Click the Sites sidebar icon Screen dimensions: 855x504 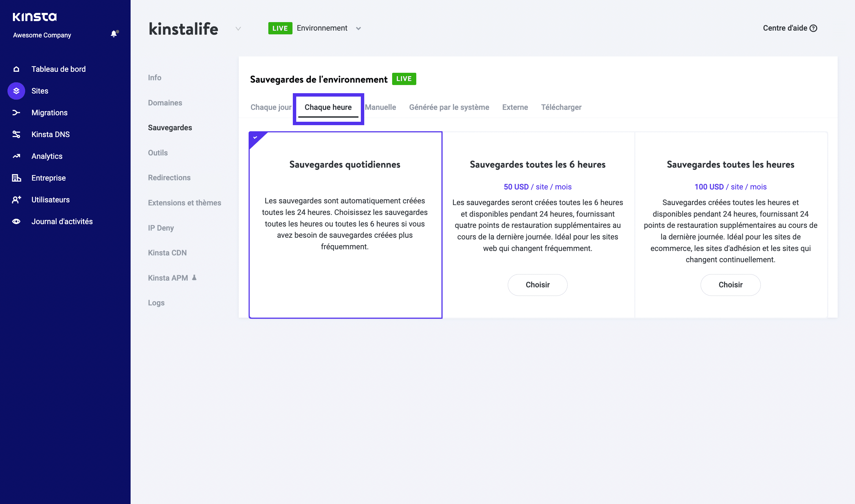16,90
